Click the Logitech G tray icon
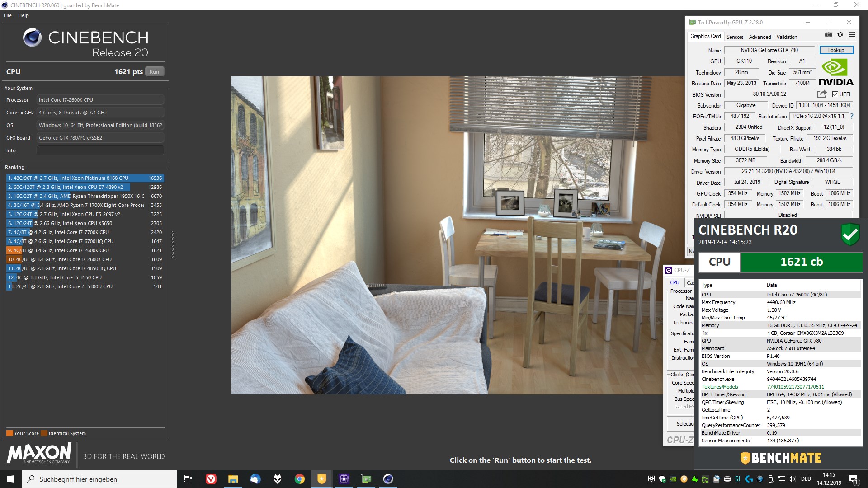The image size is (868, 488). tap(749, 479)
